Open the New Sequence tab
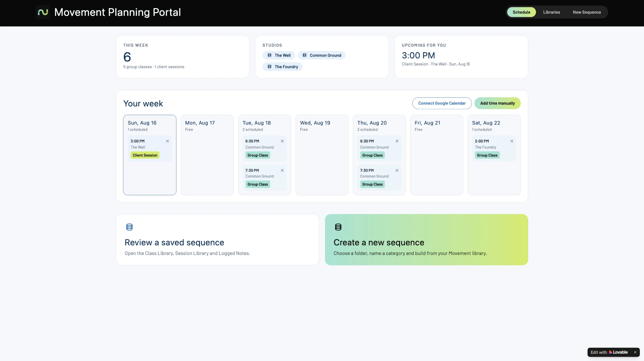This screenshot has height=361, width=644. pyautogui.click(x=587, y=12)
